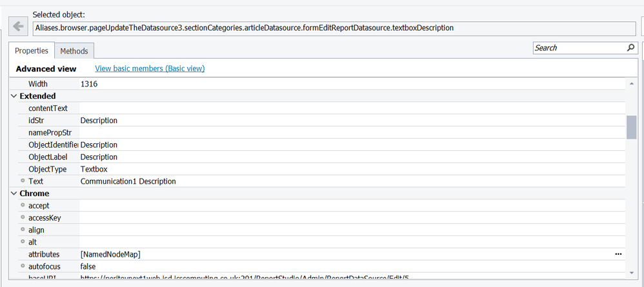This screenshot has width=644, height=287.
Task: Collapse the Extended property group
Action: (14, 96)
